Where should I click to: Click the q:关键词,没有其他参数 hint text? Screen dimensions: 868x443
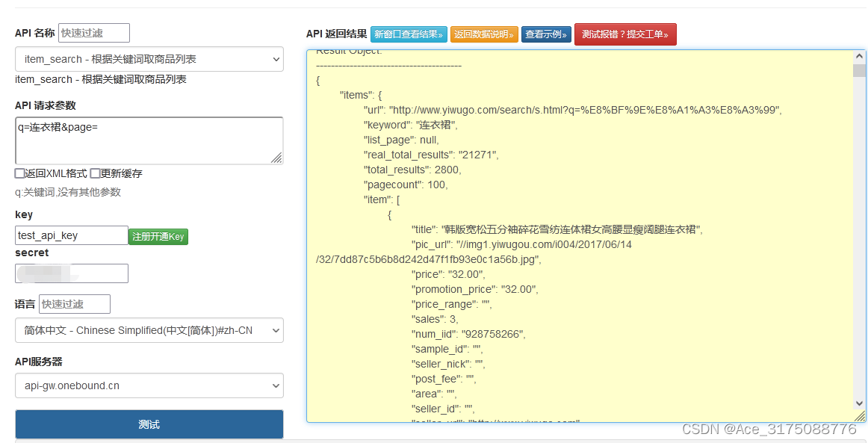click(67, 193)
